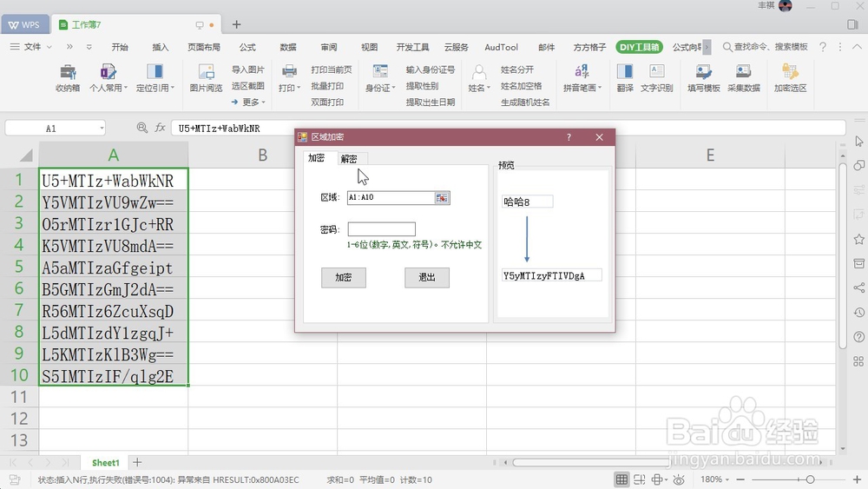868x489 pixels.
Task: Click the 姓名 person icon
Action: [x=479, y=72]
